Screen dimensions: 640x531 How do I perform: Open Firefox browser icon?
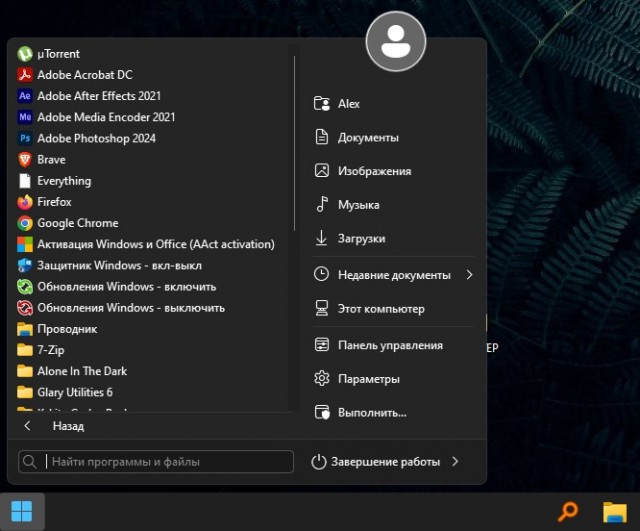24,202
